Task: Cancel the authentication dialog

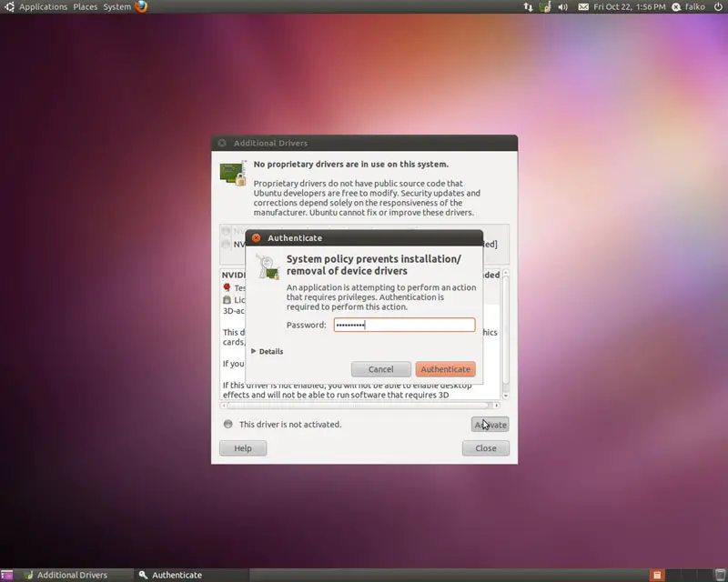Action: click(x=380, y=369)
